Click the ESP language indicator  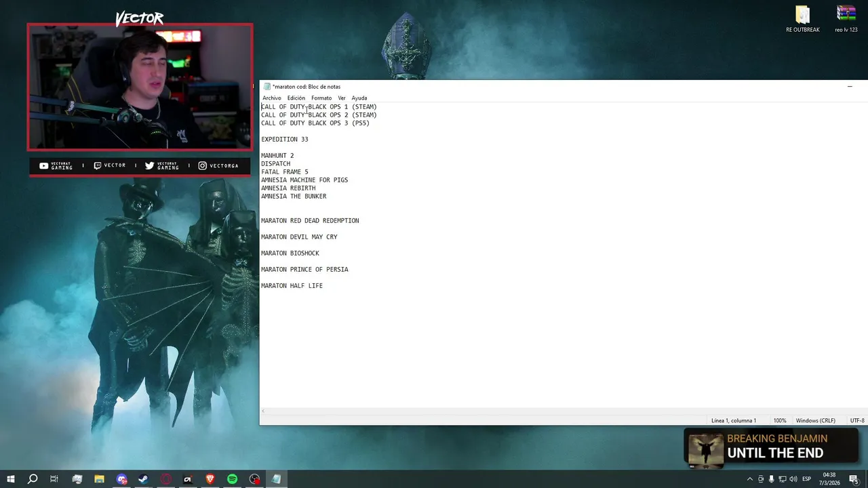click(806, 479)
